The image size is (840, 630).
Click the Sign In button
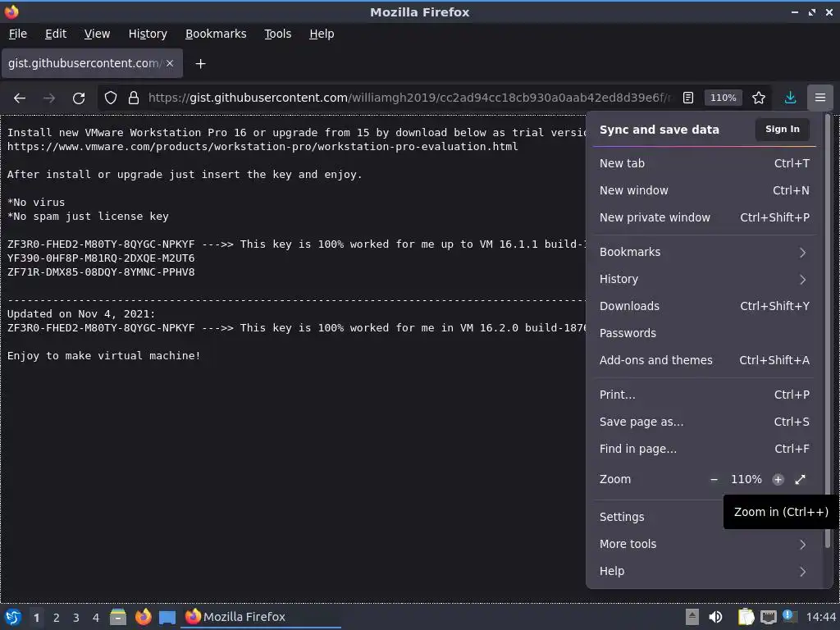782,129
